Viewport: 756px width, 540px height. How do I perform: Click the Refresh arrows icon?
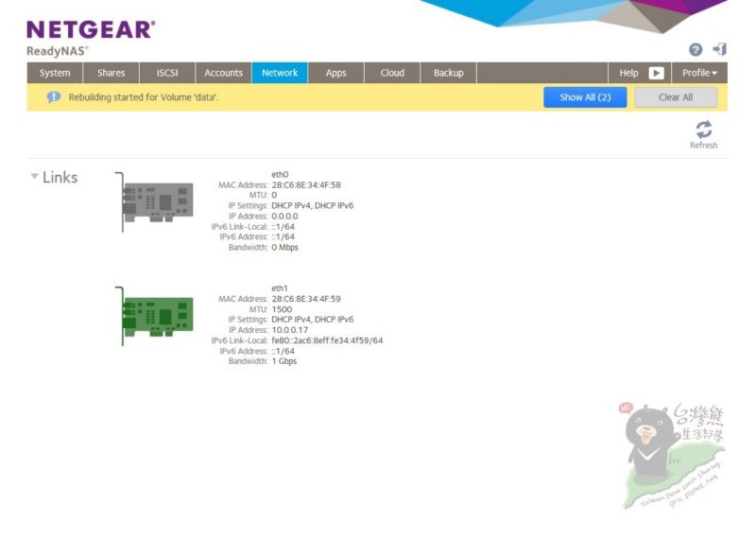pyautogui.click(x=703, y=130)
